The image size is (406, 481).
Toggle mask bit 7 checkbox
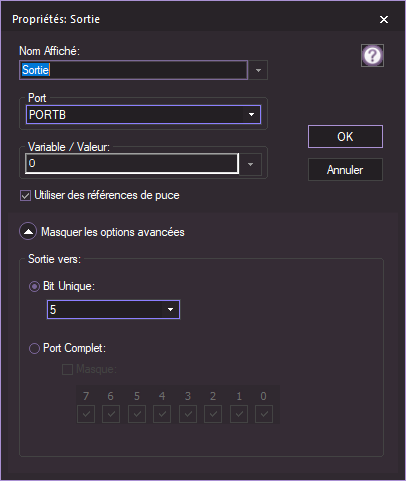86,414
